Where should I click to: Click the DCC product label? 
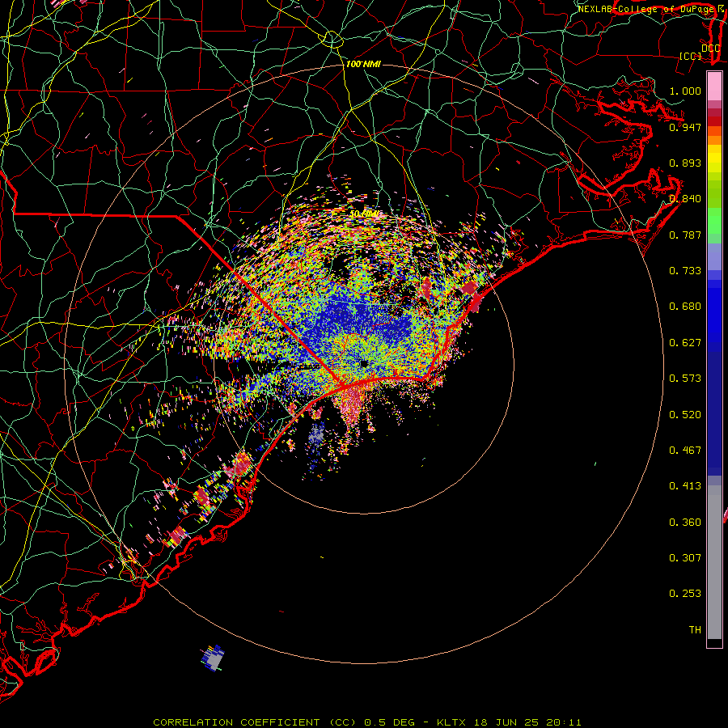[x=710, y=49]
